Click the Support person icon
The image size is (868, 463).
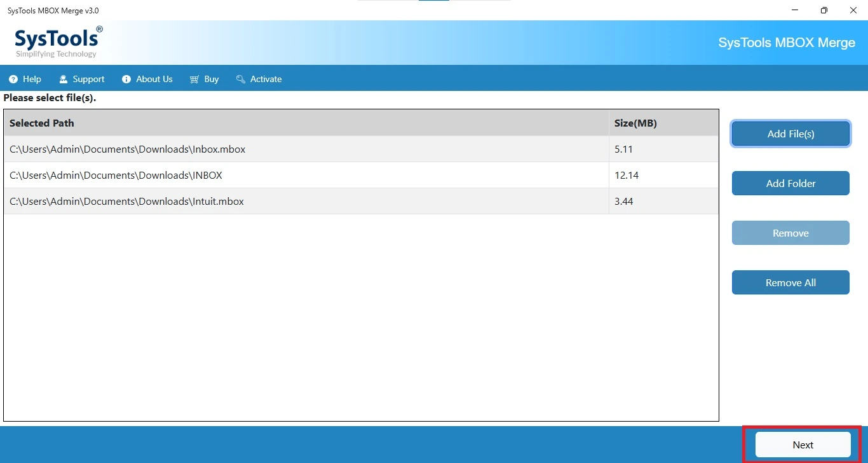[63, 79]
